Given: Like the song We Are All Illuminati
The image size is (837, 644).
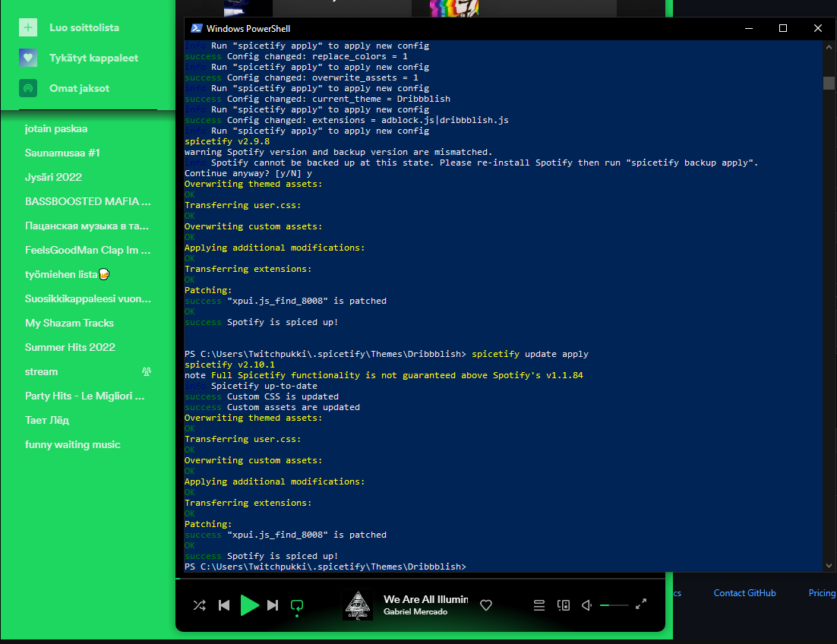Looking at the screenshot, I should tap(485, 605).
